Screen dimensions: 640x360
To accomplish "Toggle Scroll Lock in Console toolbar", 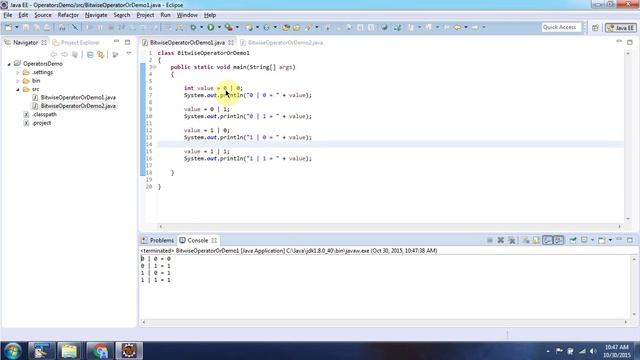I will coord(536,240).
